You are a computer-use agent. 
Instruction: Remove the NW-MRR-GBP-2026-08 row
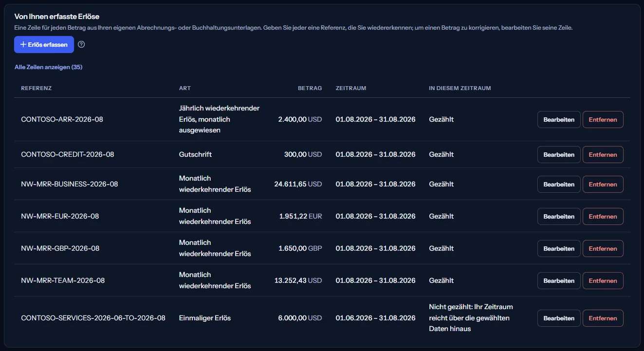point(603,248)
